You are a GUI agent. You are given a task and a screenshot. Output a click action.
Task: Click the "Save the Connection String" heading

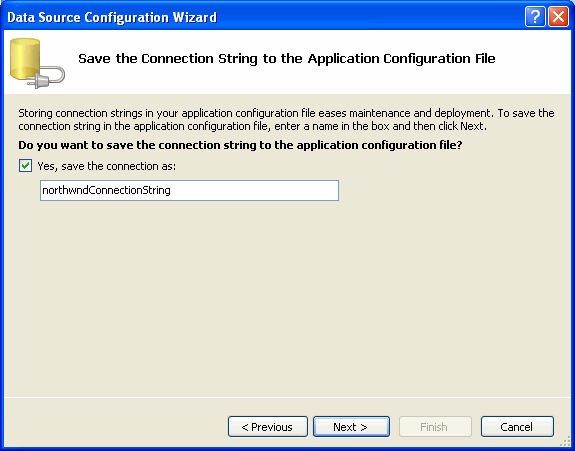pyautogui.click(x=287, y=59)
